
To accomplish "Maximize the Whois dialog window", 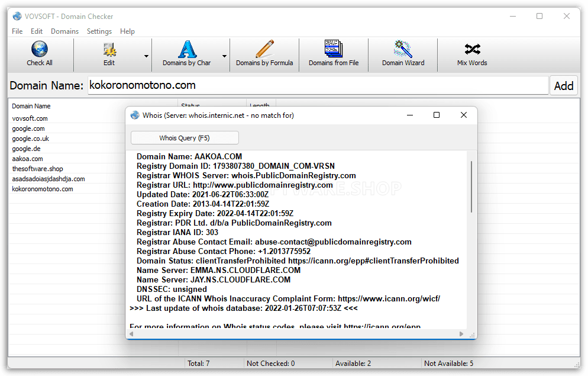I will click(437, 115).
